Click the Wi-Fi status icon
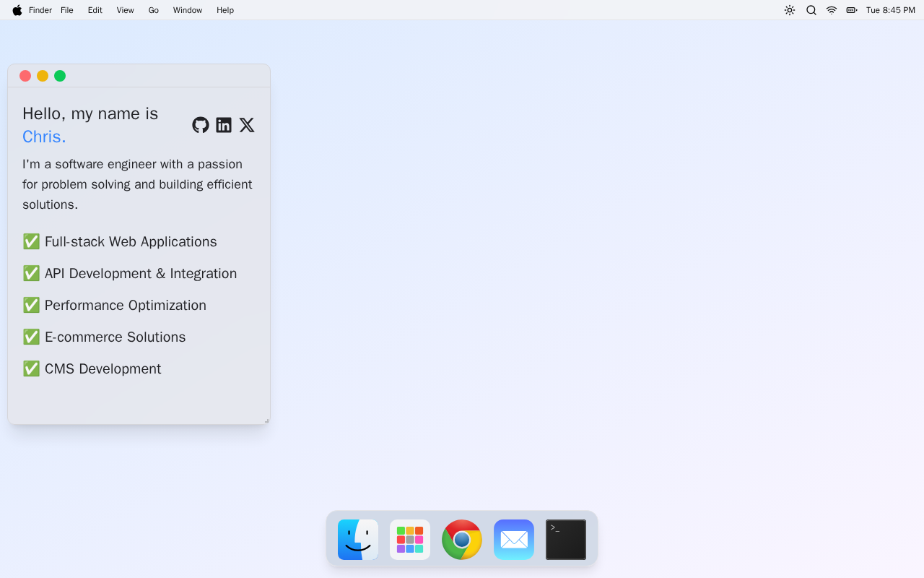The width and height of the screenshot is (924, 578). click(832, 10)
